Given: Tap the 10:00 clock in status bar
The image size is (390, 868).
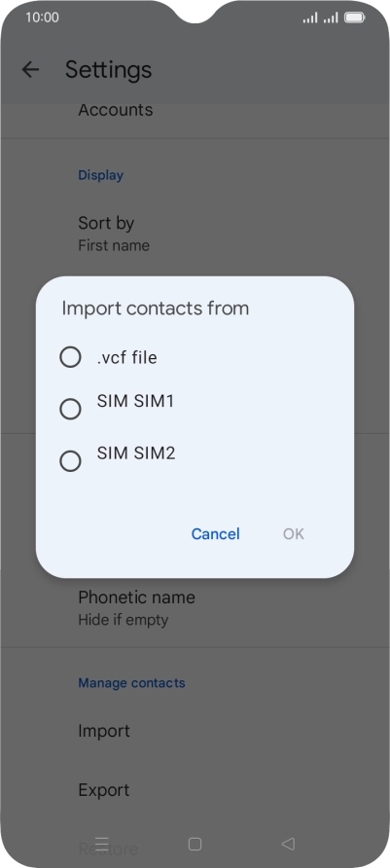Looking at the screenshot, I should (42, 18).
